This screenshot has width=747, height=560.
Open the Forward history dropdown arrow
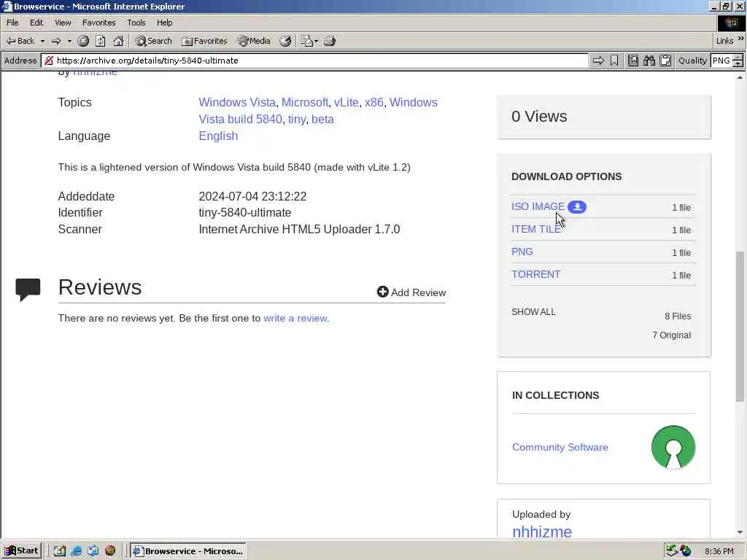[69, 41]
